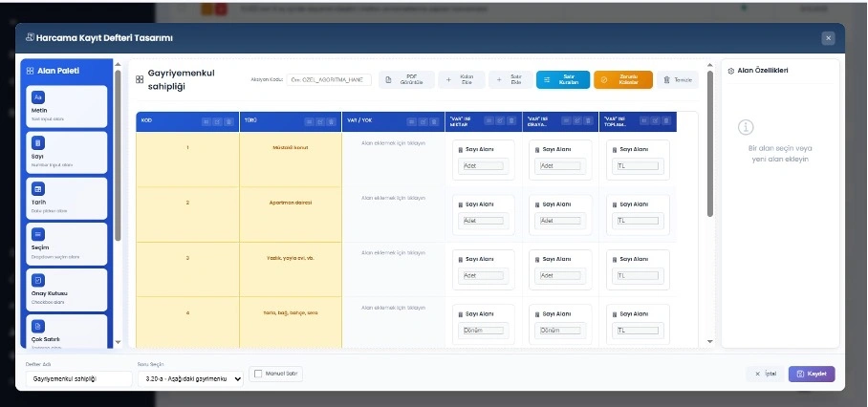Click trash icon in VAR / YOK header

[x=434, y=121]
